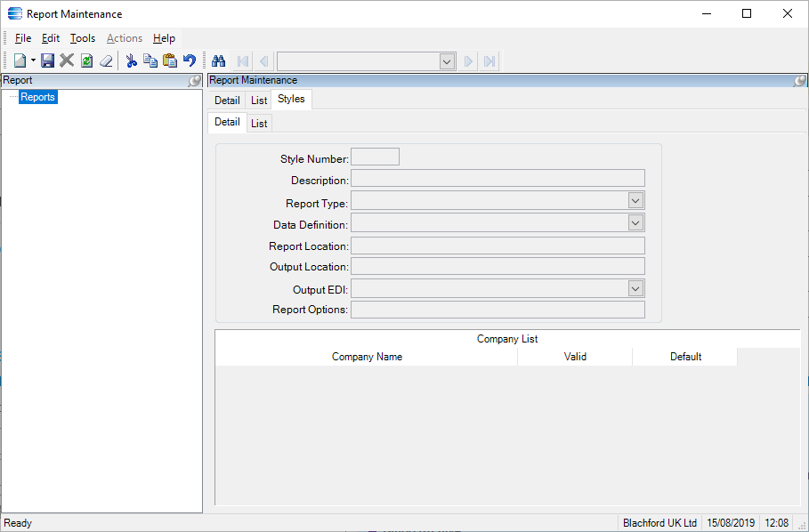The width and height of the screenshot is (809, 532).
Task: Click the Report Options field
Action: [498, 310]
